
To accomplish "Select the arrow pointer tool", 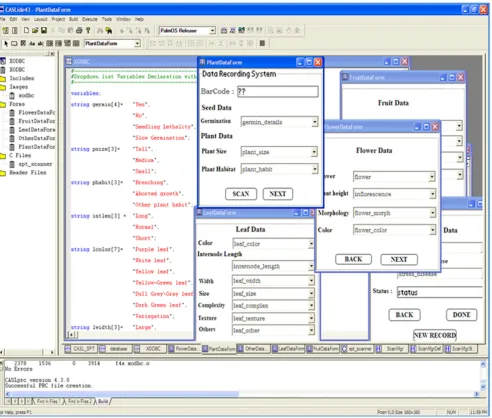I will pos(6,43).
